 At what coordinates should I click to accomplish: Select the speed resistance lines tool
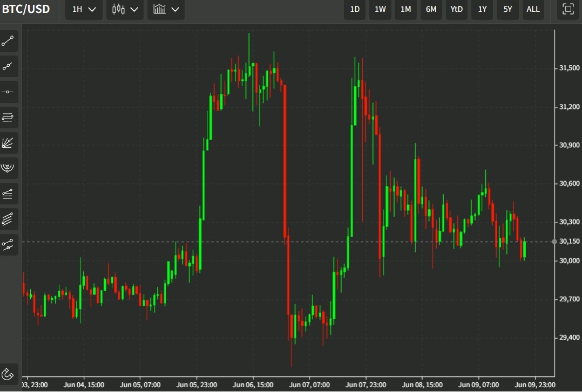tap(8, 194)
